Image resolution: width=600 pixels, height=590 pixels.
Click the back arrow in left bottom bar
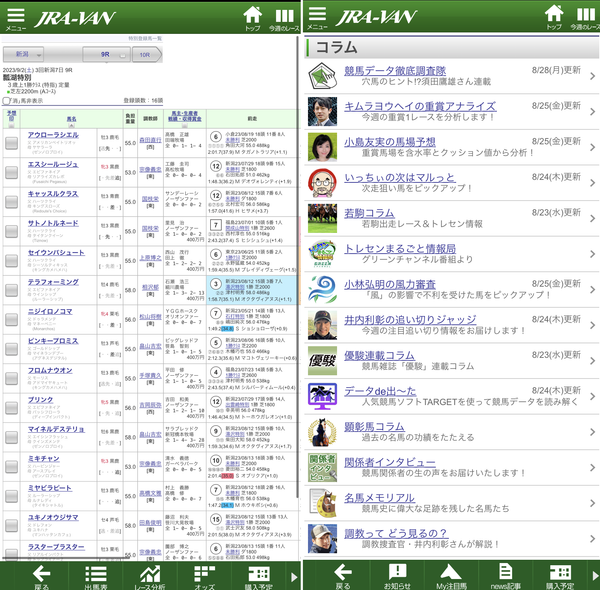tap(41, 576)
